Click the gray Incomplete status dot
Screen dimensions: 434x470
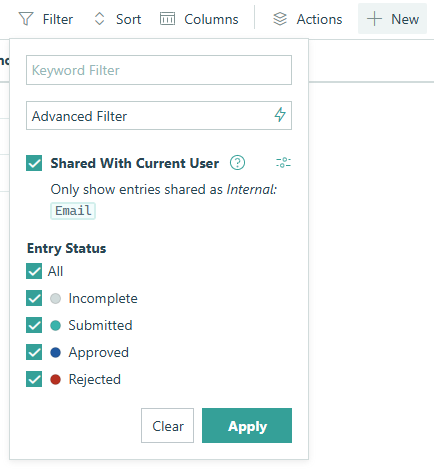[55, 298]
